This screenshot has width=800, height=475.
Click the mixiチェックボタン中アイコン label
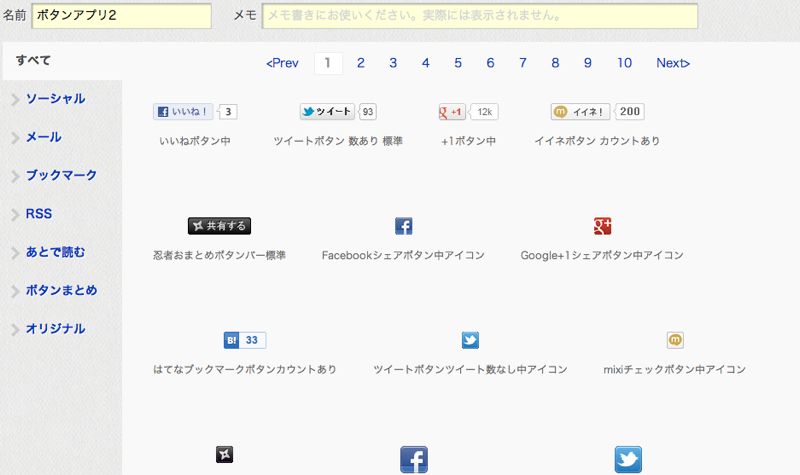674,369
